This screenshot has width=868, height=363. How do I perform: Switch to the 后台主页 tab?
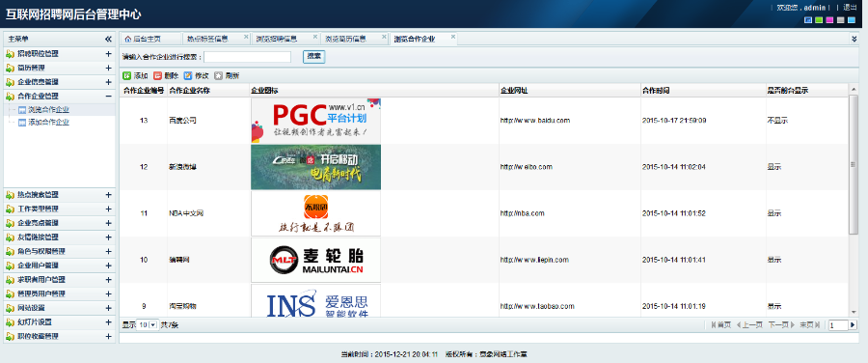point(150,39)
